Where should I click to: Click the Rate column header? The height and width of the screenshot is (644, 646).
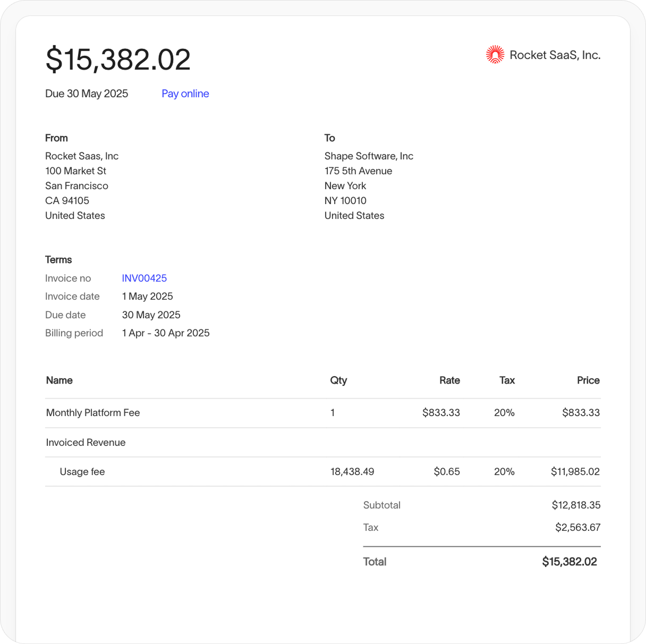[x=449, y=380]
